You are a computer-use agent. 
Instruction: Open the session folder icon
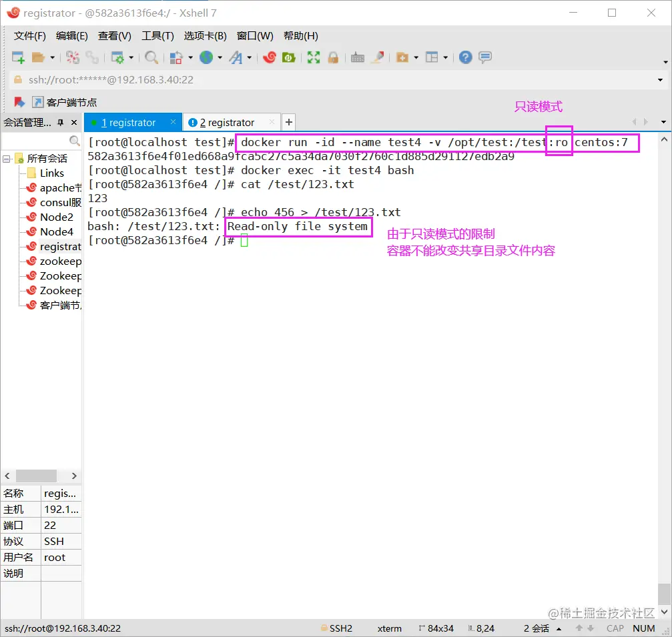click(x=38, y=57)
